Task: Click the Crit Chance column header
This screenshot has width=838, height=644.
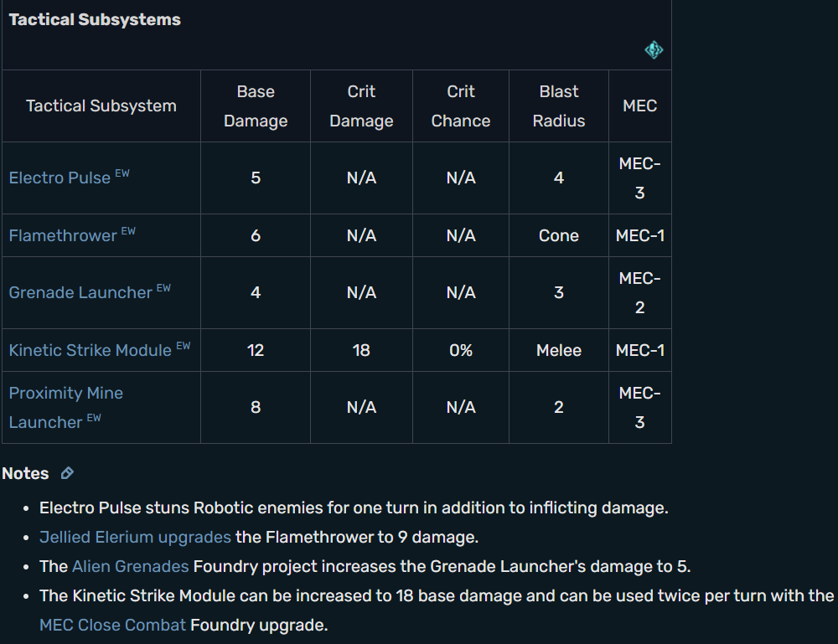Action: tap(461, 106)
